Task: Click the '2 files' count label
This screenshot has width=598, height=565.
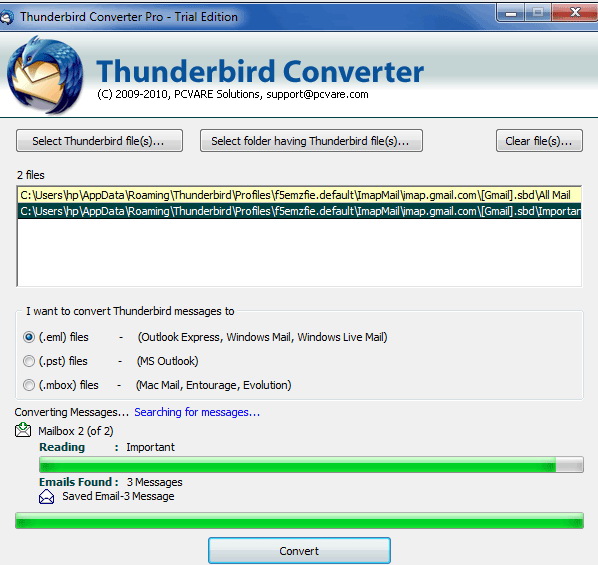Action: click(x=31, y=175)
